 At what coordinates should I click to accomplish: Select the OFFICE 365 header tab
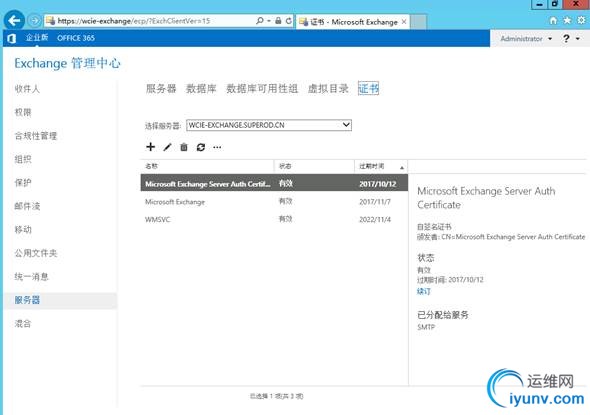[x=76, y=38]
